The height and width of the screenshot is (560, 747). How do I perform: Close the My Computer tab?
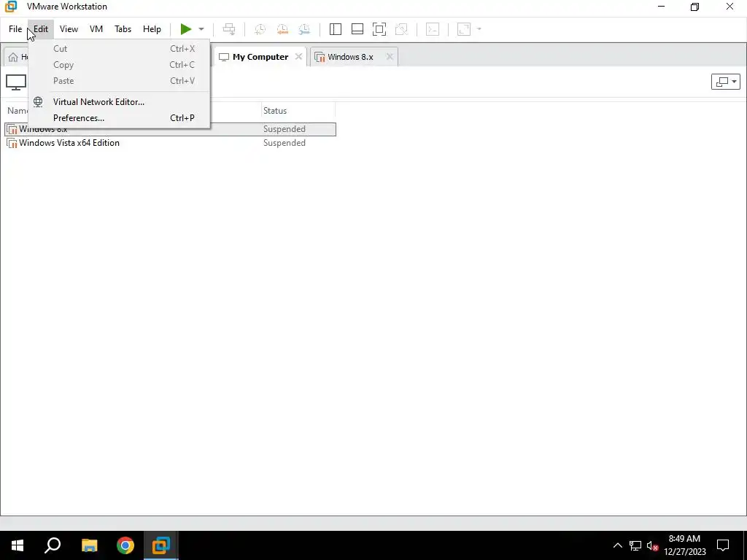pyautogui.click(x=298, y=57)
